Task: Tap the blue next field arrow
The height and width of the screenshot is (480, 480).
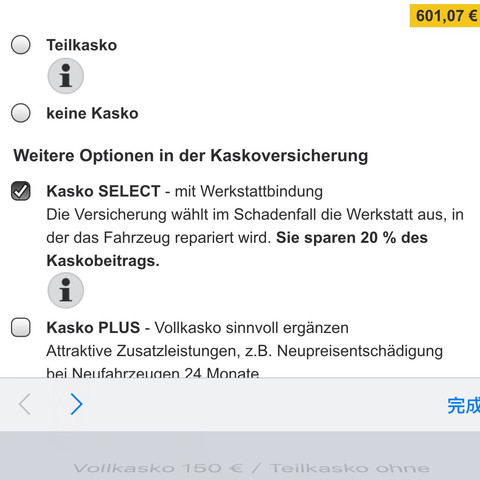Action: point(76,404)
